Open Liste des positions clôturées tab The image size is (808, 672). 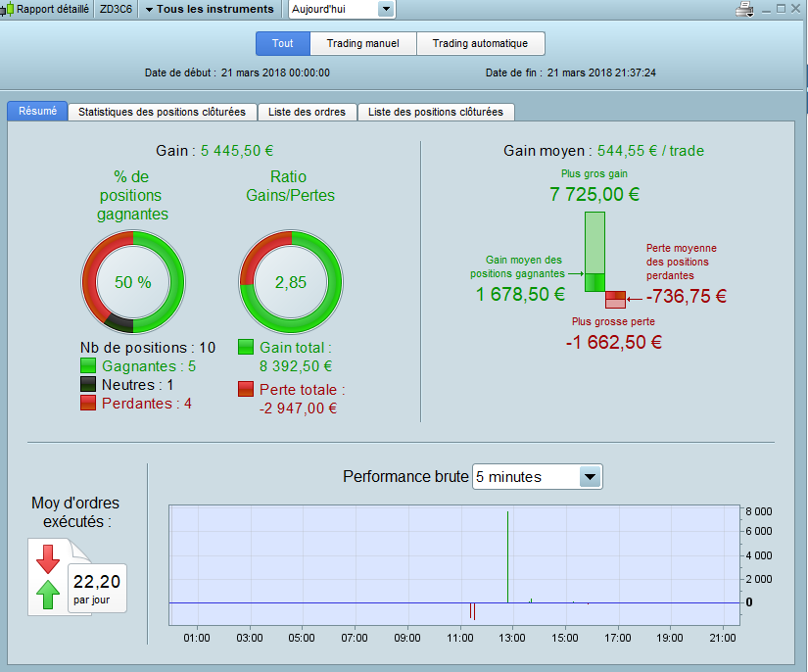[436, 112]
